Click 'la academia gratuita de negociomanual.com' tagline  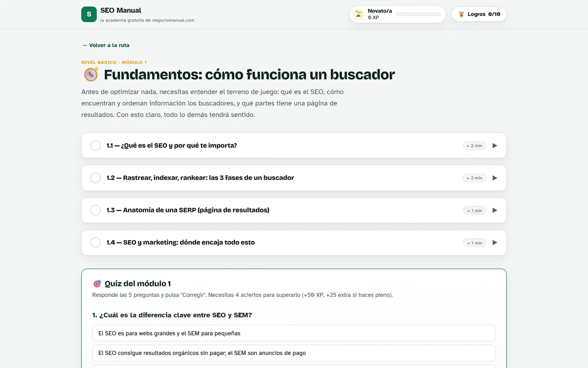[147, 20]
